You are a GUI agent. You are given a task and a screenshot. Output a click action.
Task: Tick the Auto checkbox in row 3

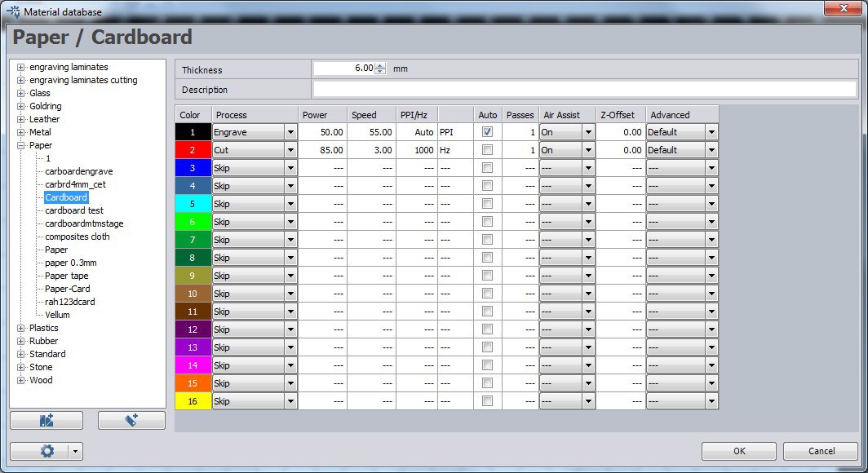(x=487, y=168)
